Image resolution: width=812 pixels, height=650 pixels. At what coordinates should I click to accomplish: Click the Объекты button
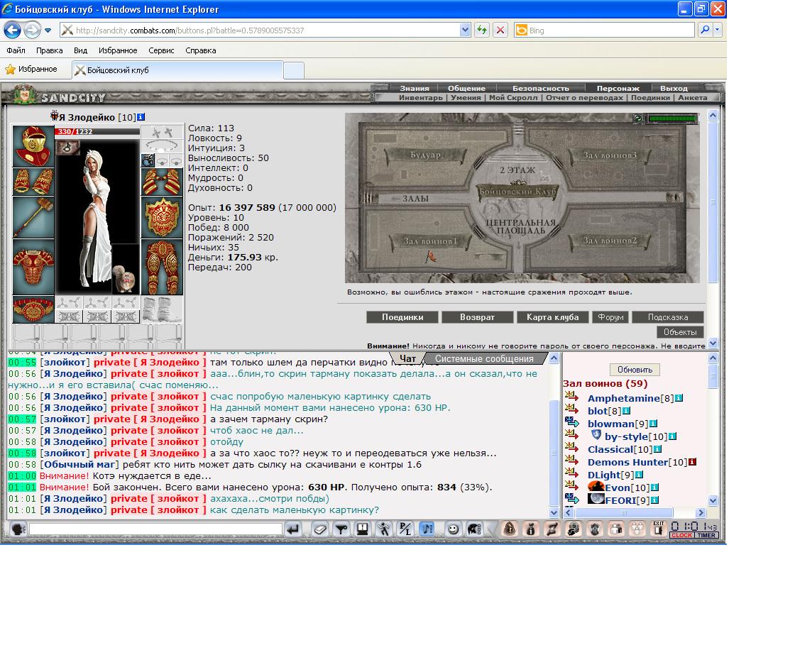click(680, 332)
